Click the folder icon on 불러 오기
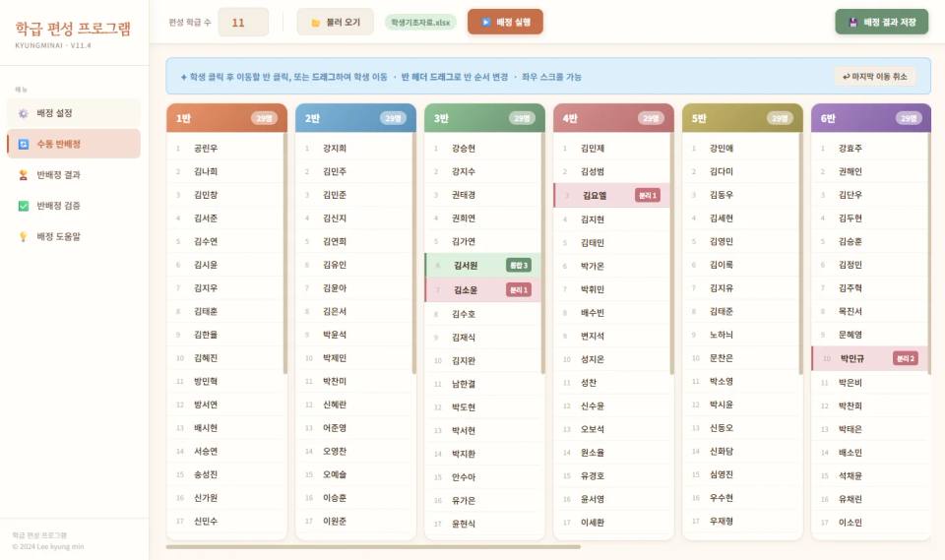The image size is (945, 560). click(x=315, y=23)
